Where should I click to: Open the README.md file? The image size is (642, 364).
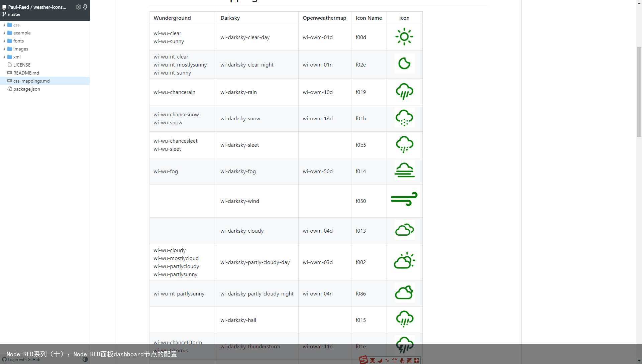(25, 73)
